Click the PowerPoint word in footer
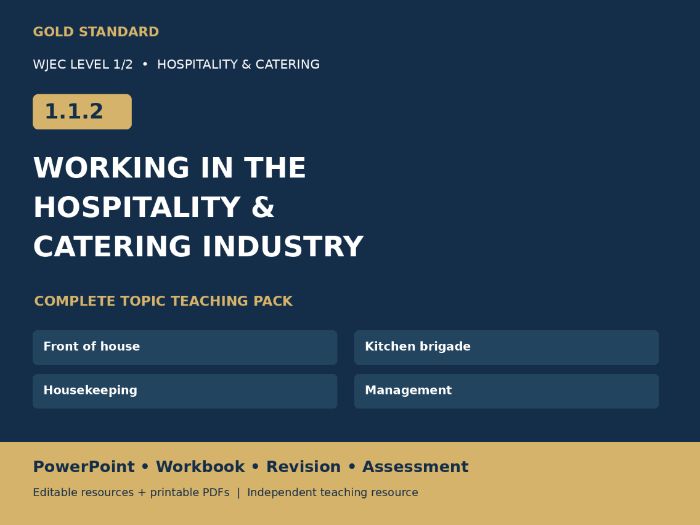The image size is (700, 525). (x=84, y=467)
